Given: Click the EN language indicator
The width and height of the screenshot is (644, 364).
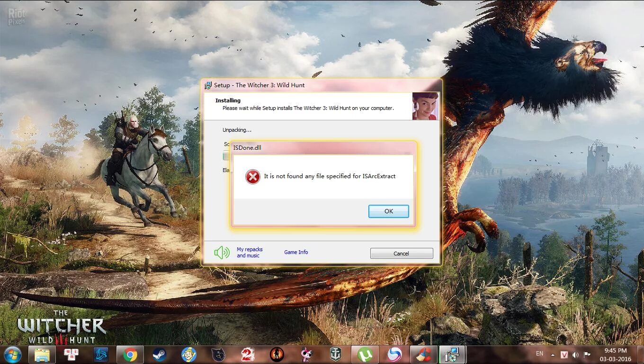Looking at the screenshot, I should (539, 354).
